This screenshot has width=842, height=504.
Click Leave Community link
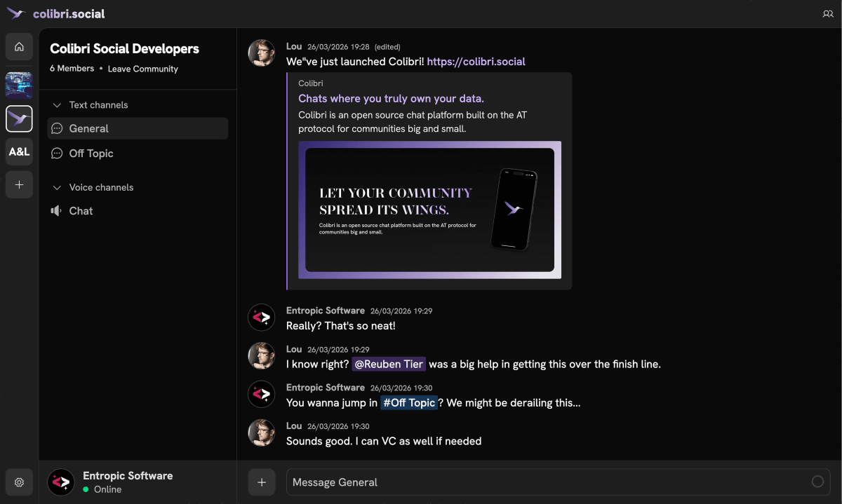(143, 69)
